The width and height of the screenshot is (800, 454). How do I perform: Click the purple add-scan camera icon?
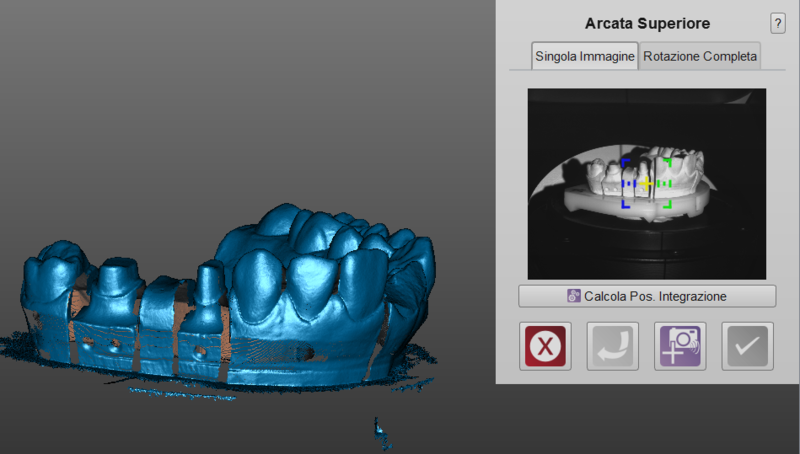pyautogui.click(x=680, y=346)
